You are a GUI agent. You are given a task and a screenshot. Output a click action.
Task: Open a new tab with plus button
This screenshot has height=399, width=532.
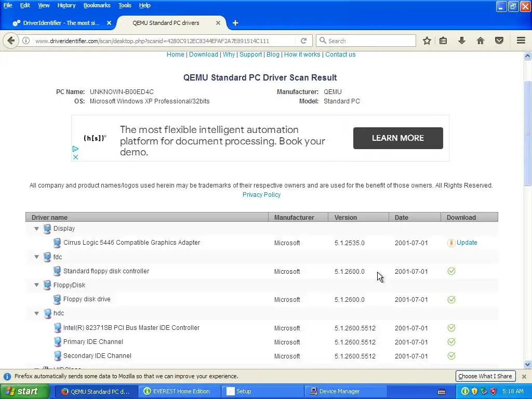pos(235,23)
